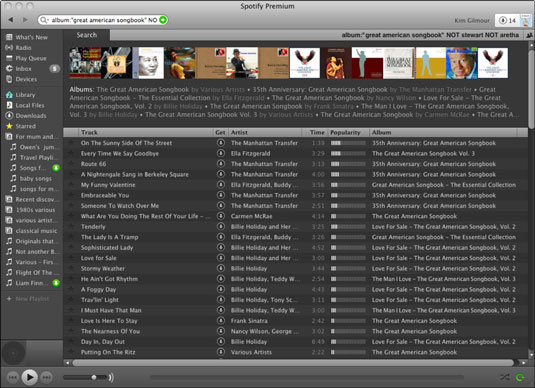
Task: Open 'Carmen McRae' link in Albums text
Action: pos(447,115)
